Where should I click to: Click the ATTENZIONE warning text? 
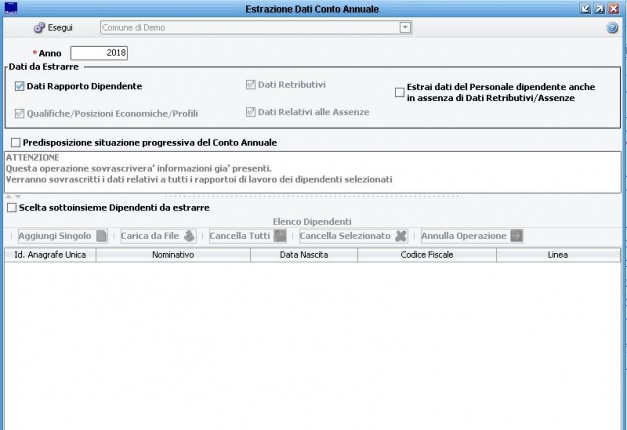[x=33, y=158]
